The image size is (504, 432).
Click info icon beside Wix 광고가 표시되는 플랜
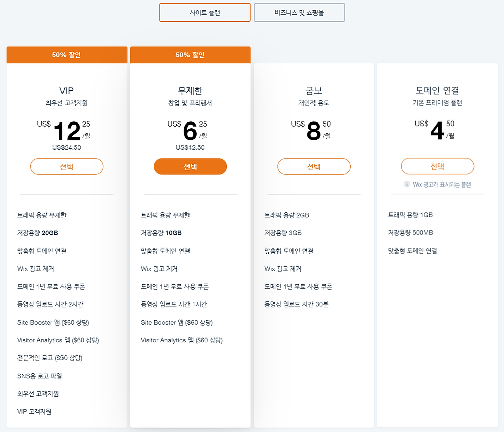(x=407, y=184)
